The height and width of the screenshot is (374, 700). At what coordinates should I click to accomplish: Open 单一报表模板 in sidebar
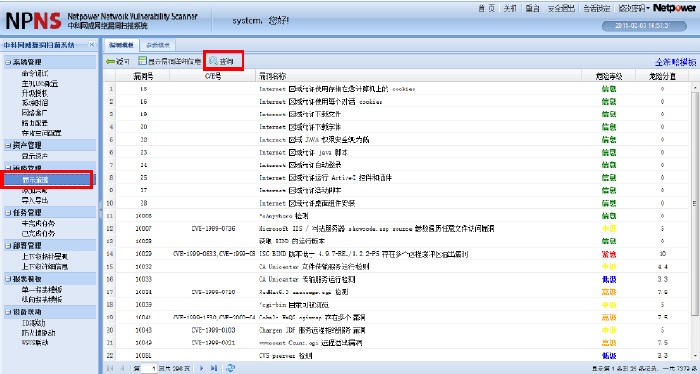click(x=42, y=290)
